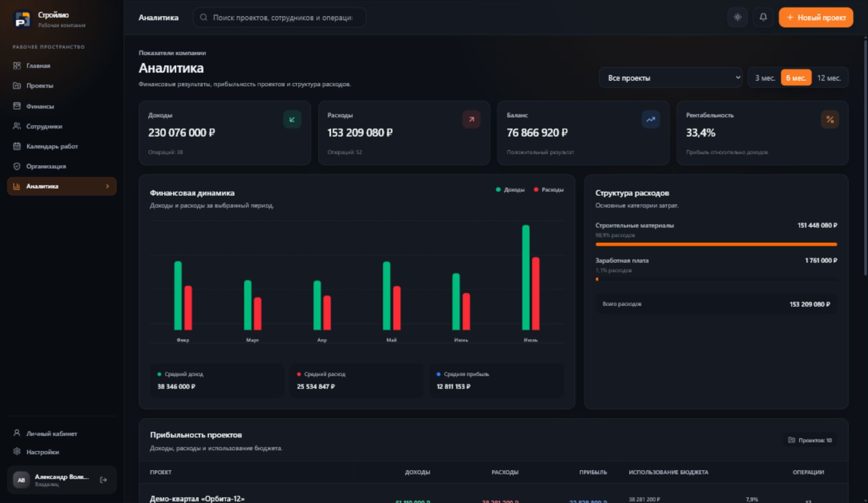
Task: Click the percent icon in Рентабельность card
Action: coord(830,120)
